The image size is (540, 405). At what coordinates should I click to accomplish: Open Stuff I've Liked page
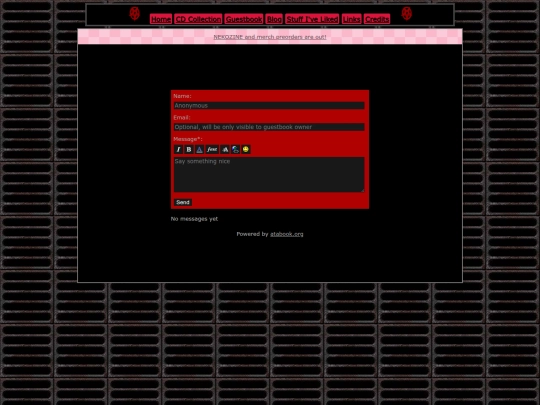(312, 19)
